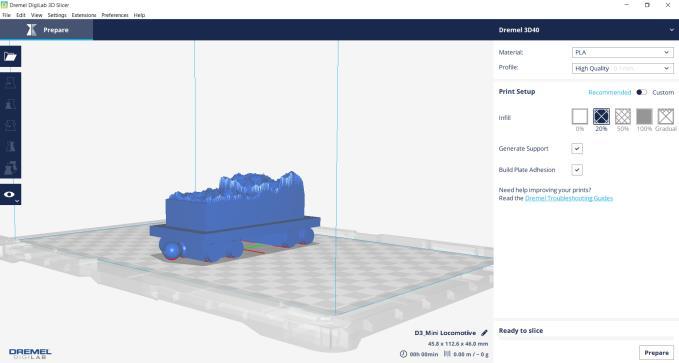Open file with folder icon
The height and width of the screenshot is (363, 679).
[10, 56]
